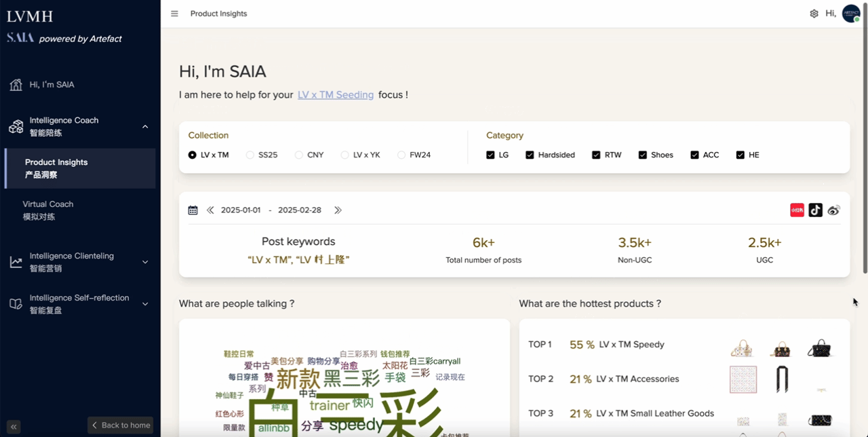Screen dimensions: 868x437
Task: Uncheck the ACC category checkbox
Action: click(x=694, y=155)
